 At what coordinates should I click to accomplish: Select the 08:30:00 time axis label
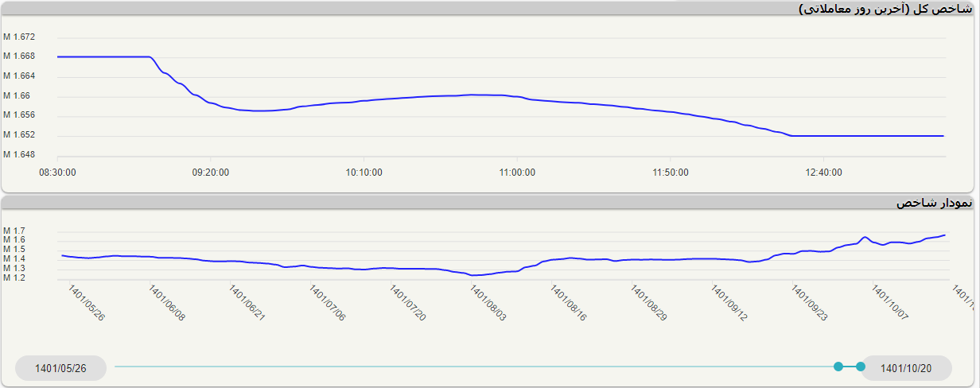[x=57, y=172]
